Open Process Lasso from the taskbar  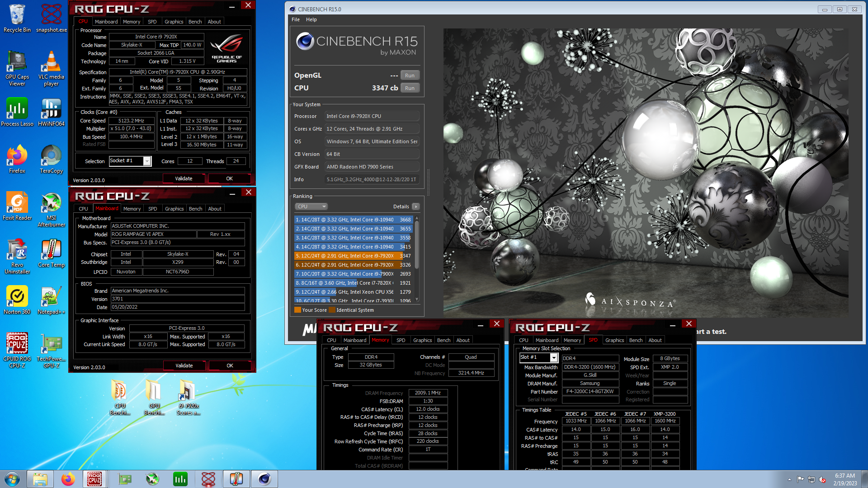tap(180, 479)
